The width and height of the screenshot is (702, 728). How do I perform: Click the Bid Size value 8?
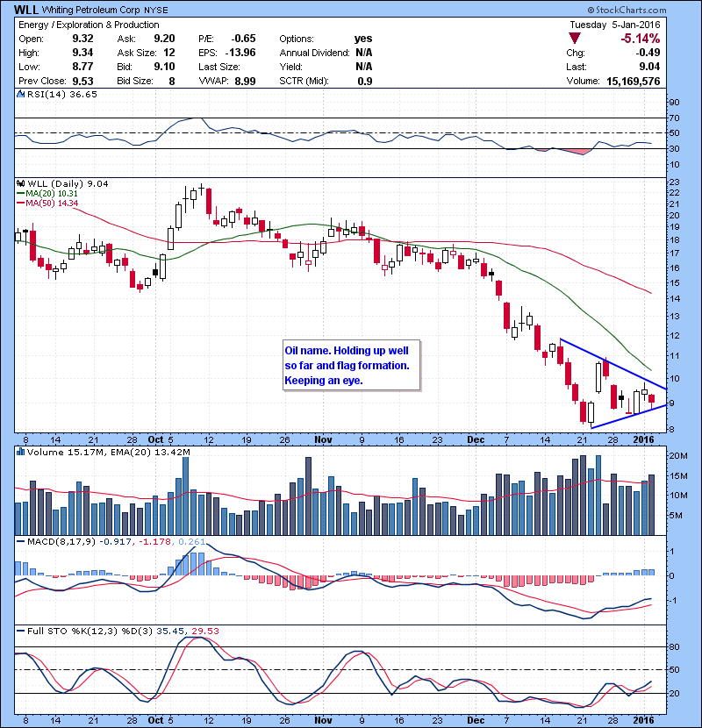(172, 81)
